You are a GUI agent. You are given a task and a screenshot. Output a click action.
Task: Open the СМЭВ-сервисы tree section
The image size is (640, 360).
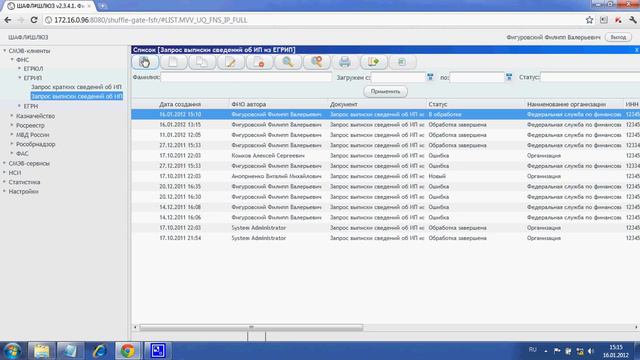point(29,163)
